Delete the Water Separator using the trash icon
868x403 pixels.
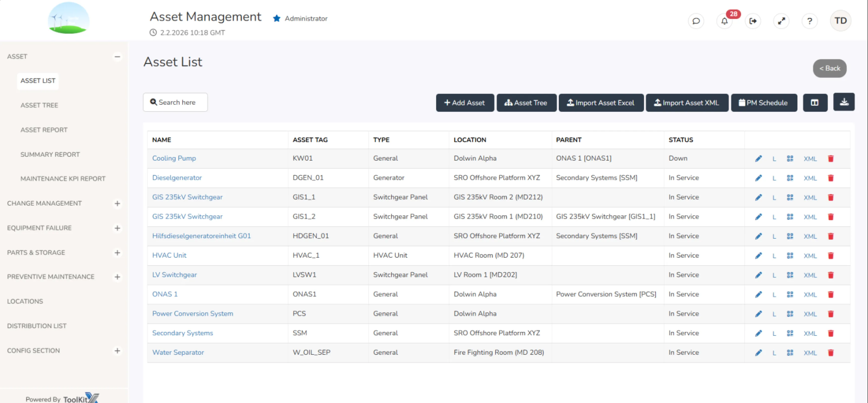831,352
